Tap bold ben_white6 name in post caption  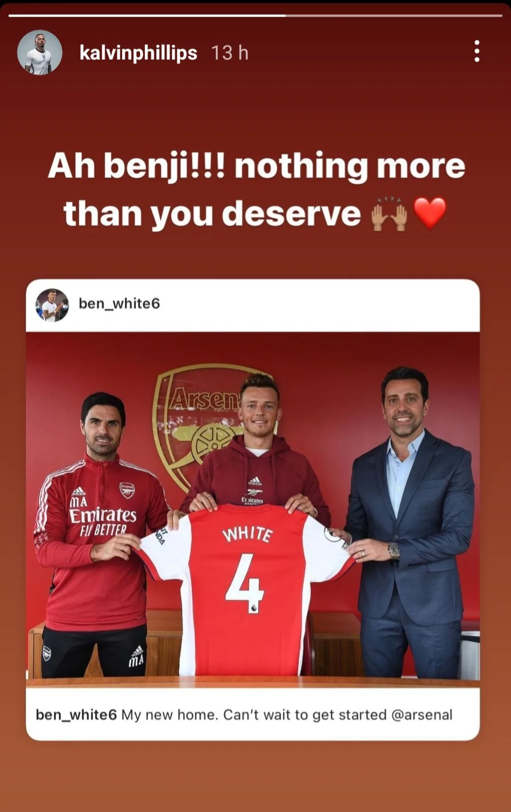tap(76, 714)
